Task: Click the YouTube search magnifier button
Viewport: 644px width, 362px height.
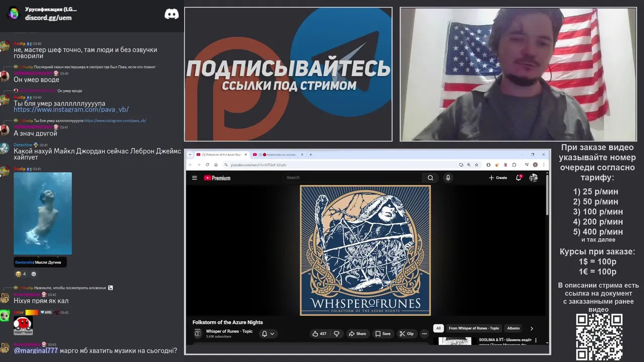Action: point(430,177)
